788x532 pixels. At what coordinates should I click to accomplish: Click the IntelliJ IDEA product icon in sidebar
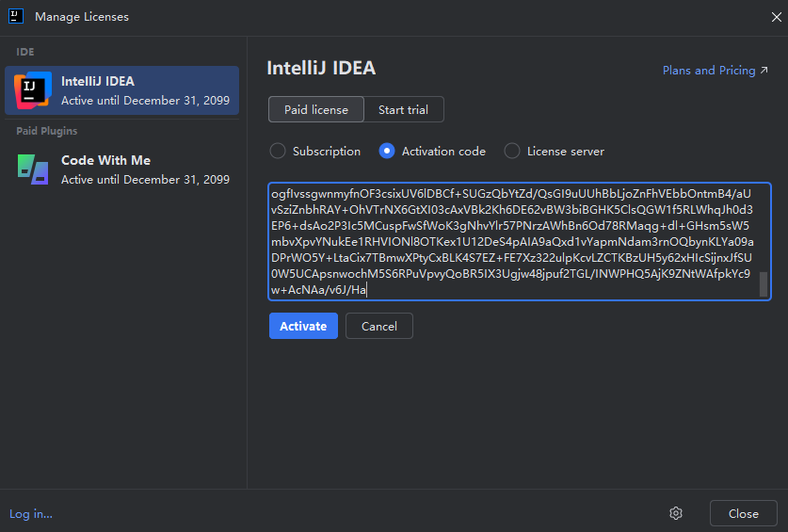tap(33, 90)
